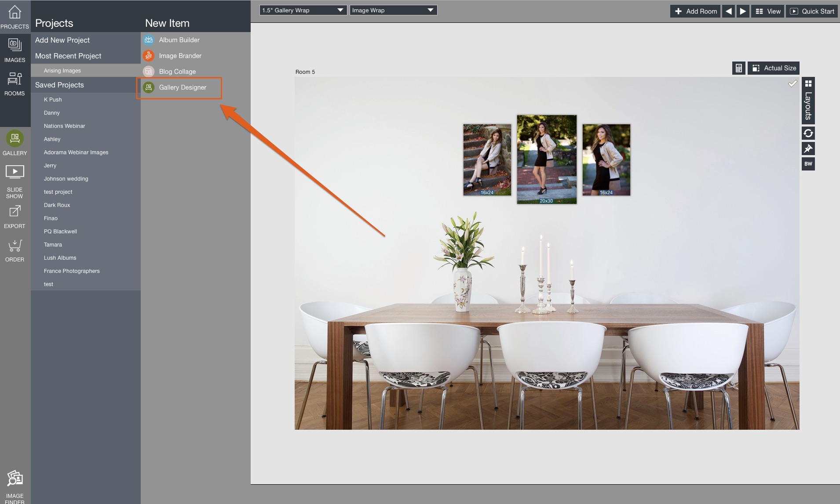This screenshot has width=840, height=504.
Task: Switch to the Gallery sidebar section
Action: (15, 143)
